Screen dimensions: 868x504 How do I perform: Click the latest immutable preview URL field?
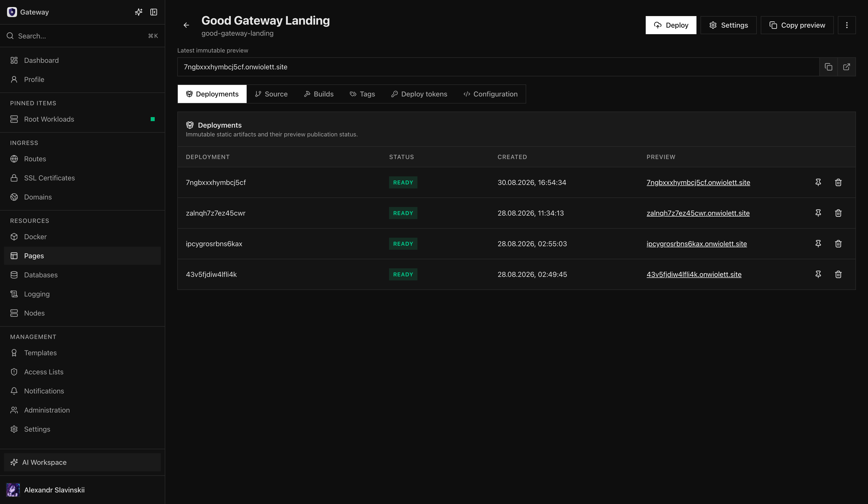pos(498,67)
